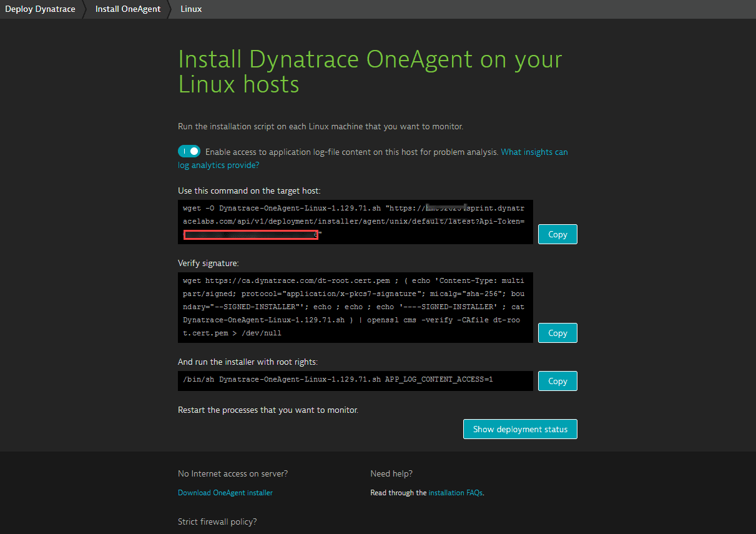Open Install OneAgent breadcrumb
The height and width of the screenshot is (534, 756).
[x=128, y=9]
